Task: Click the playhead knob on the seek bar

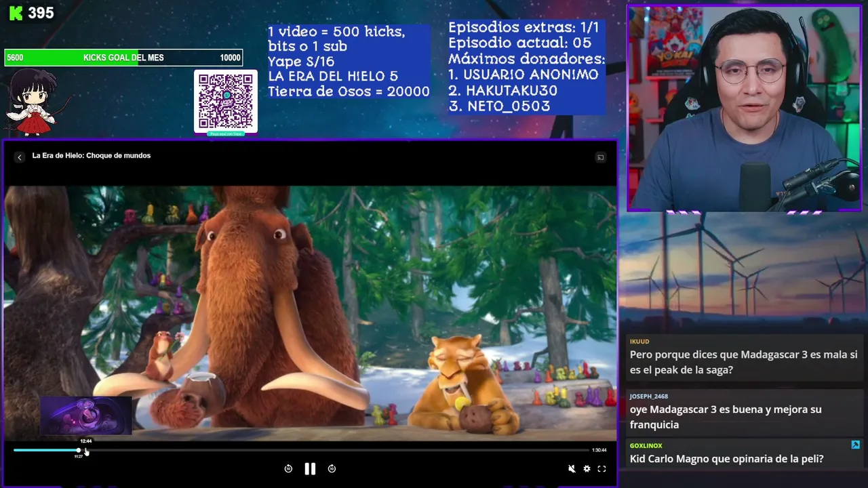Action: (x=79, y=450)
